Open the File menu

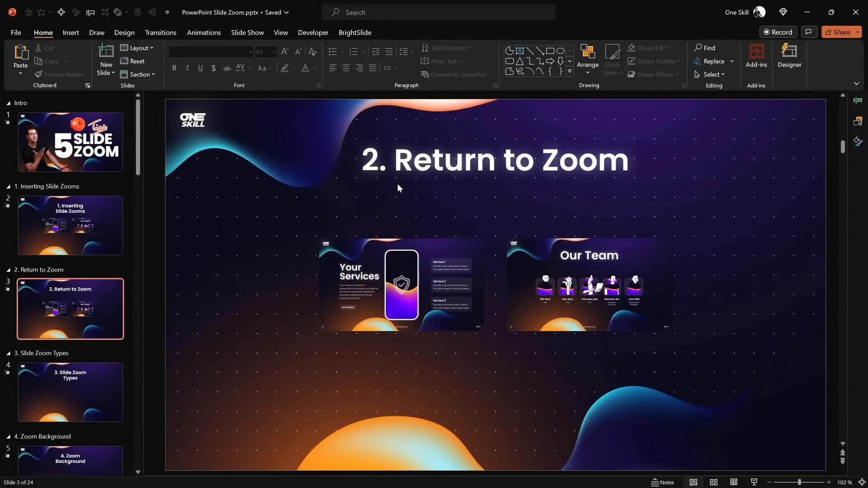[x=16, y=33]
